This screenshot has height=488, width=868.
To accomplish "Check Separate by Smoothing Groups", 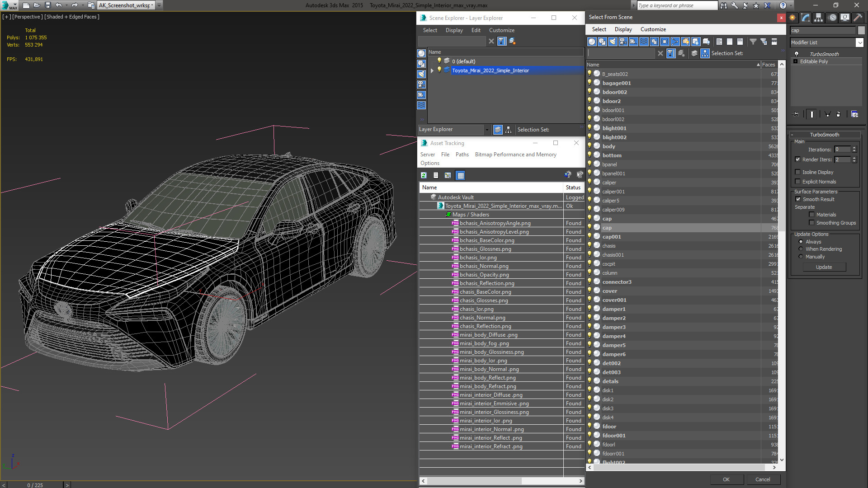I will [x=812, y=223].
